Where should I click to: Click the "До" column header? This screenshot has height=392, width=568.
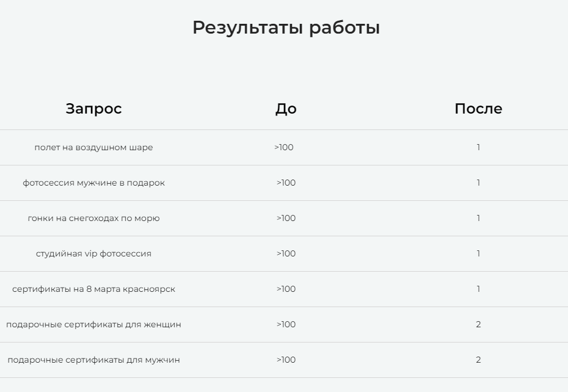[x=286, y=109]
